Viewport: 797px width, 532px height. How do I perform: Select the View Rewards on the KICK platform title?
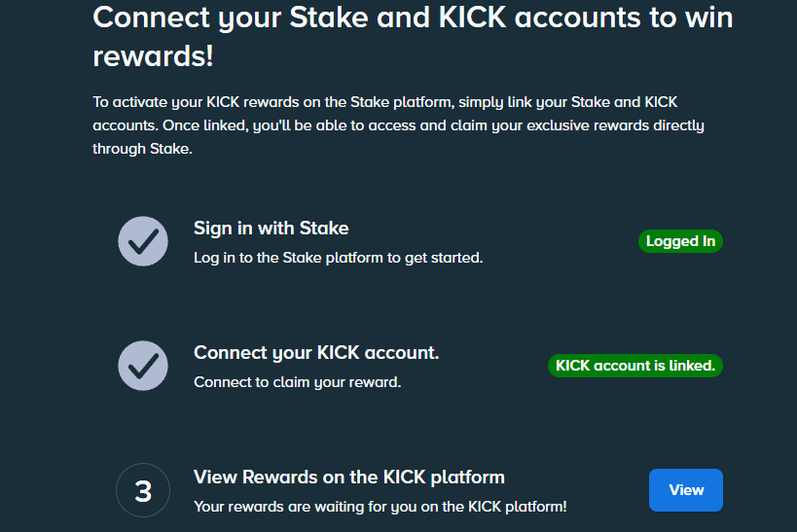point(349,478)
